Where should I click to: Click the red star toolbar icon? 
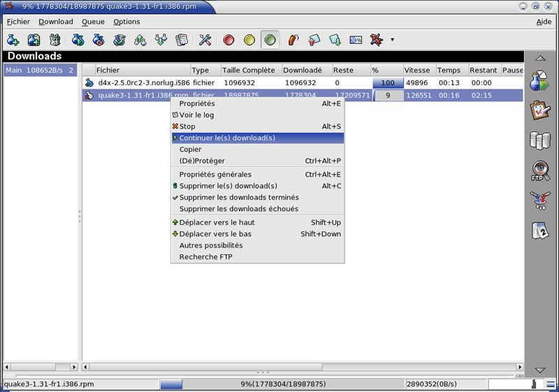tap(377, 40)
